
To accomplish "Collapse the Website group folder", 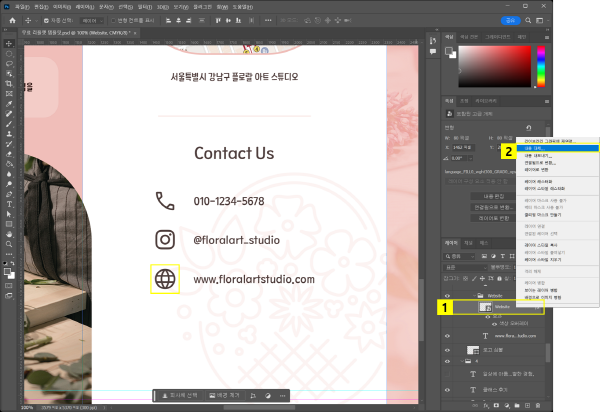I will tap(474, 295).
